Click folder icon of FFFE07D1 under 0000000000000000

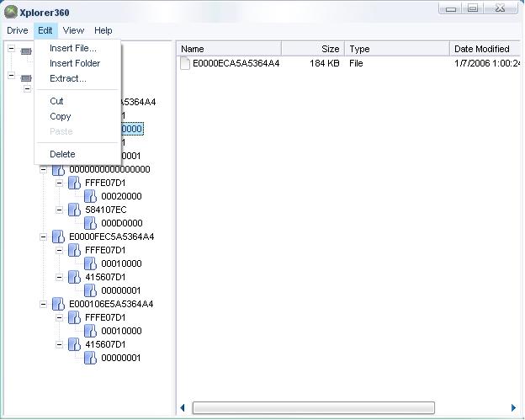pos(74,183)
